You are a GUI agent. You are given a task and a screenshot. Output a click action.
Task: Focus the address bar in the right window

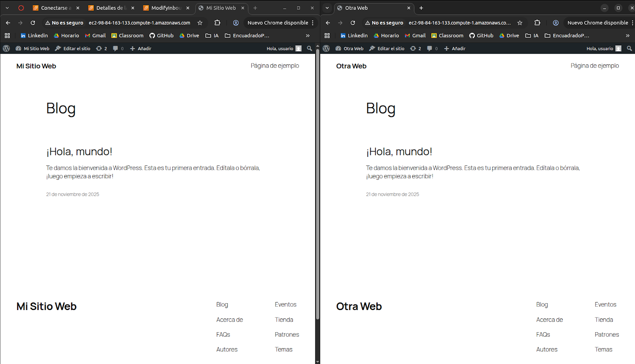coord(459,23)
